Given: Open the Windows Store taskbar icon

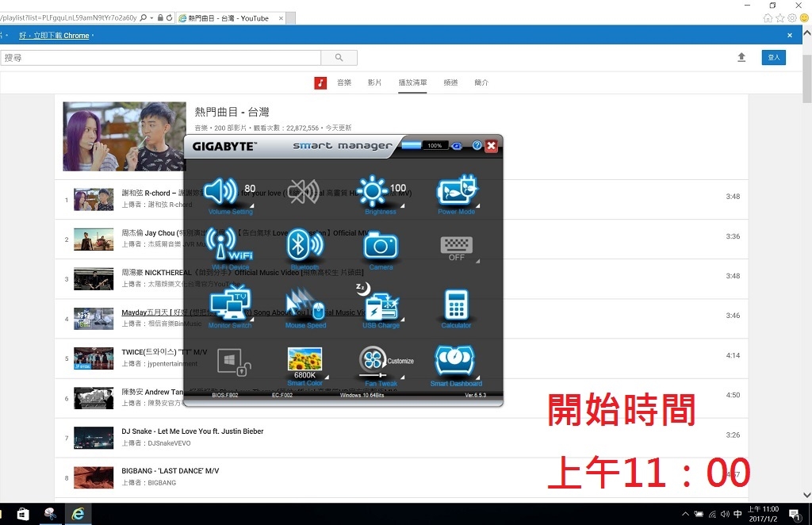Looking at the screenshot, I should (x=23, y=514).
